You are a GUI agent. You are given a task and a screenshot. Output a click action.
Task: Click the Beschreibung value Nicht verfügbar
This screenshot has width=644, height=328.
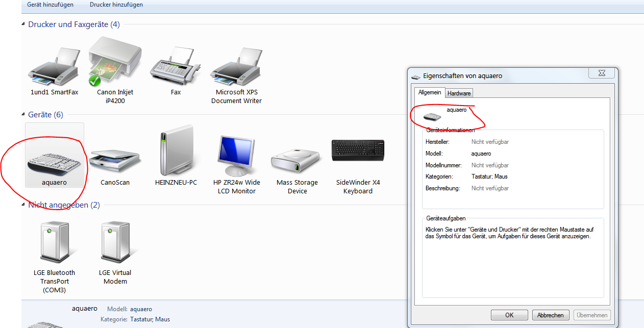490,188
